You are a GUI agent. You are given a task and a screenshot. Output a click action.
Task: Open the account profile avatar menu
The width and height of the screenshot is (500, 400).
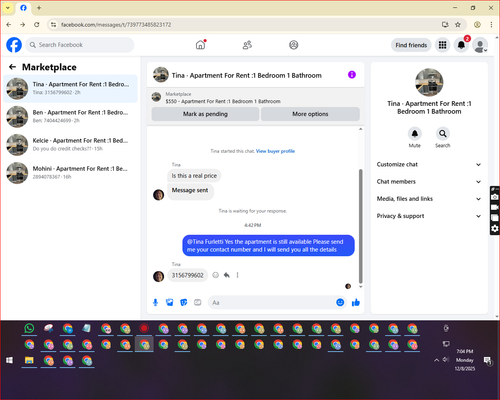tap(480, 45)
